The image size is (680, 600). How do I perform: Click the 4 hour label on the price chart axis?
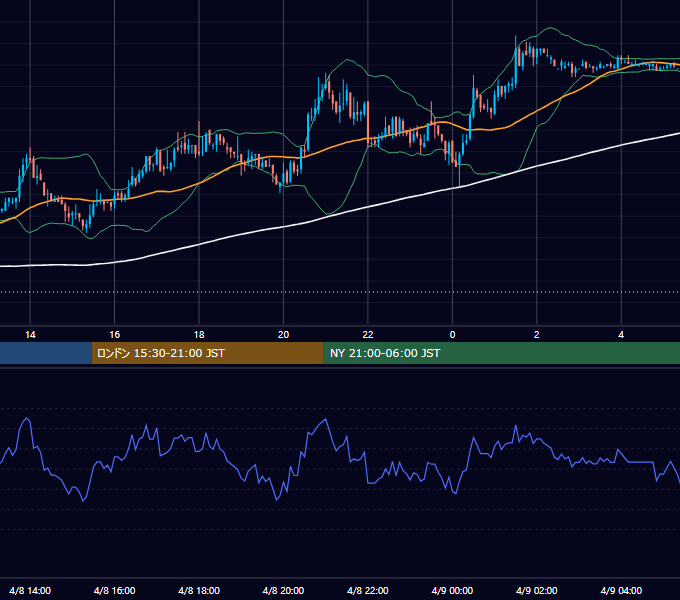coord(621,335)
